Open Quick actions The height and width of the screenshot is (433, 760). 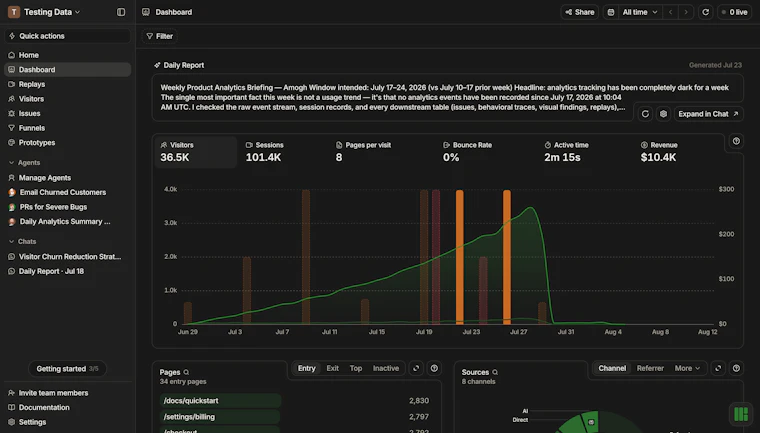click(x=67, y=36)
